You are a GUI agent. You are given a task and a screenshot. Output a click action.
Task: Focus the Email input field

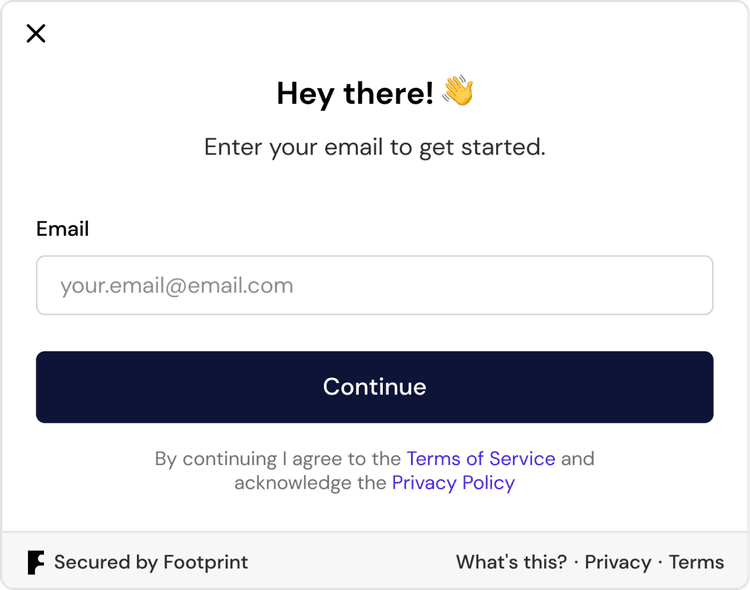375,285
